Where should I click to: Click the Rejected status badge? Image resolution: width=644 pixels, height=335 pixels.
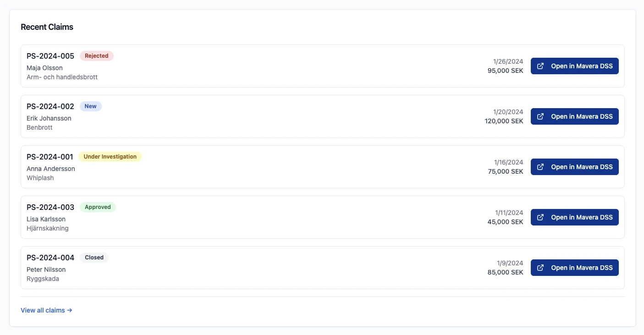pyautogui.click(x=96, y=56)
